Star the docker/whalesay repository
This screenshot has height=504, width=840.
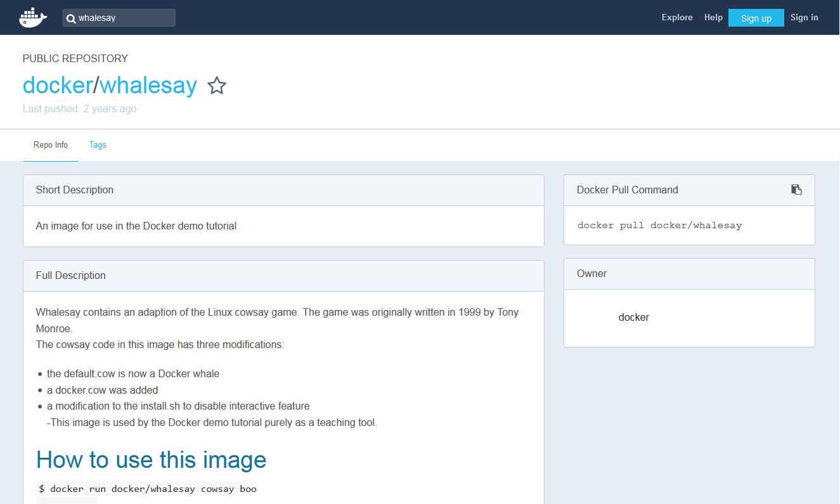coord(217,86)
